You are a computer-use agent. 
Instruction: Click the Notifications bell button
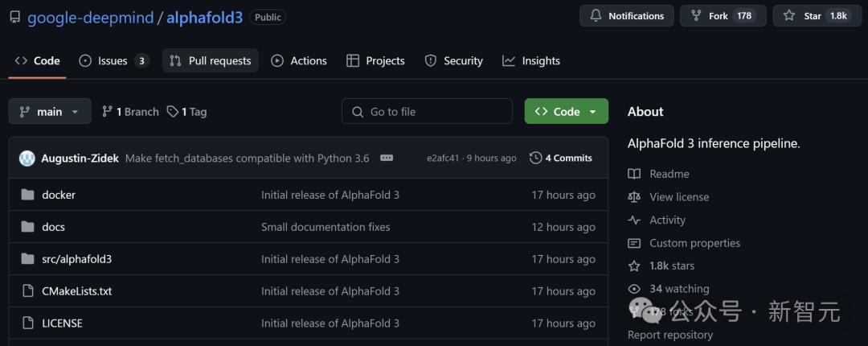point(627,16)
